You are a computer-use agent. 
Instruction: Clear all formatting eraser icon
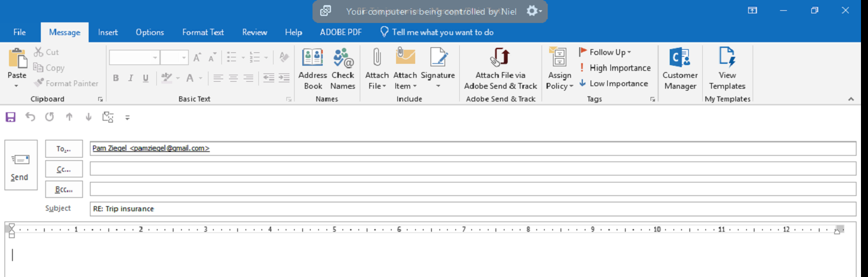click(284, 58)
